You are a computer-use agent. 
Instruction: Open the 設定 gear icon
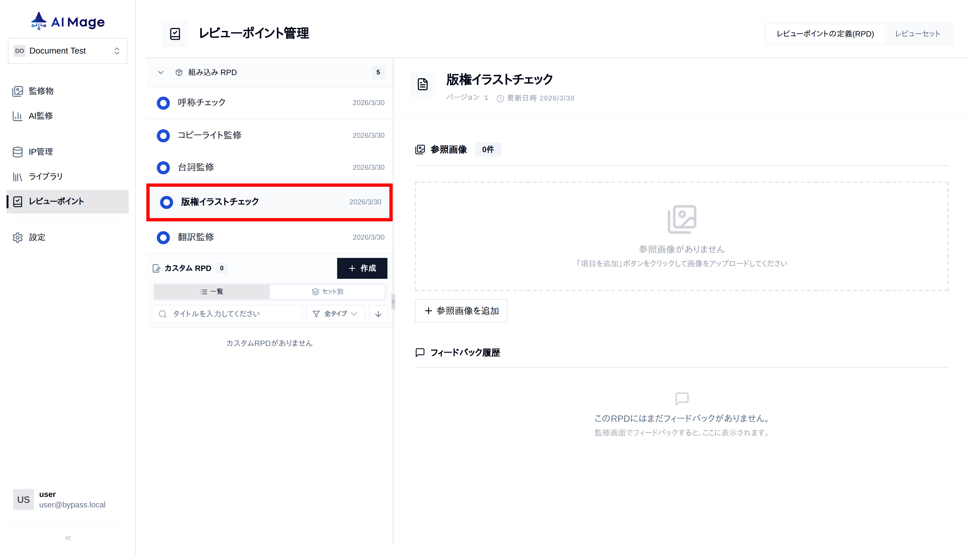(x=18, y=237)
